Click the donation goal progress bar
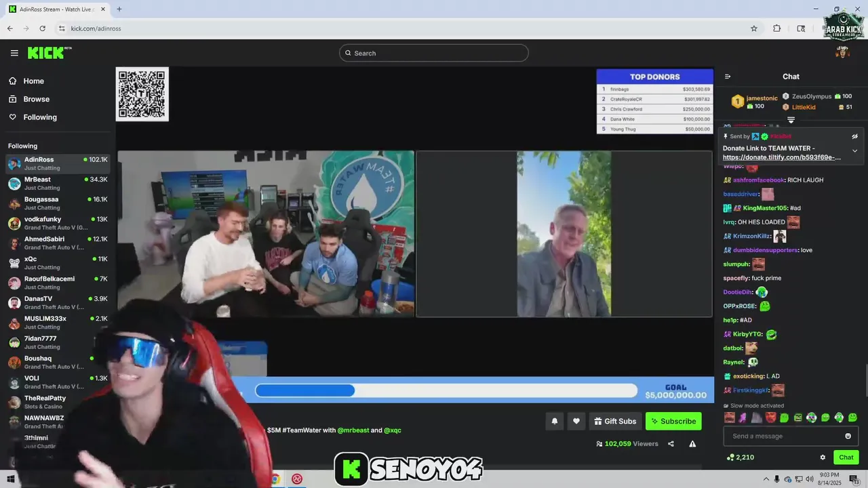868x488 pixels. tap(446, 390)
